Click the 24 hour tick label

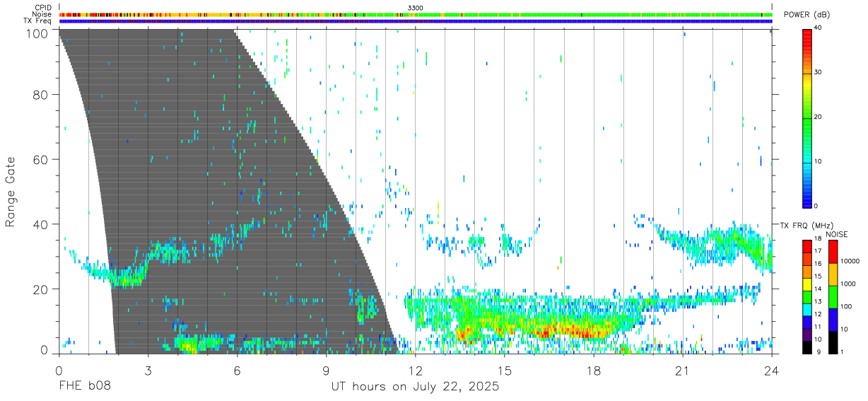click(x=772, y=371)
